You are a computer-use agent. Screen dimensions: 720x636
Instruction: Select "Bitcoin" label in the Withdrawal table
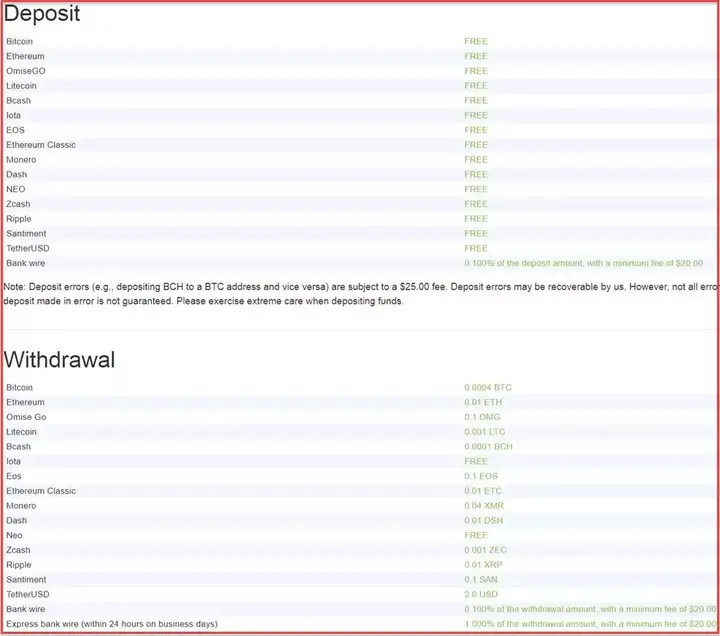pyautogui.click(x=19, y=388)
